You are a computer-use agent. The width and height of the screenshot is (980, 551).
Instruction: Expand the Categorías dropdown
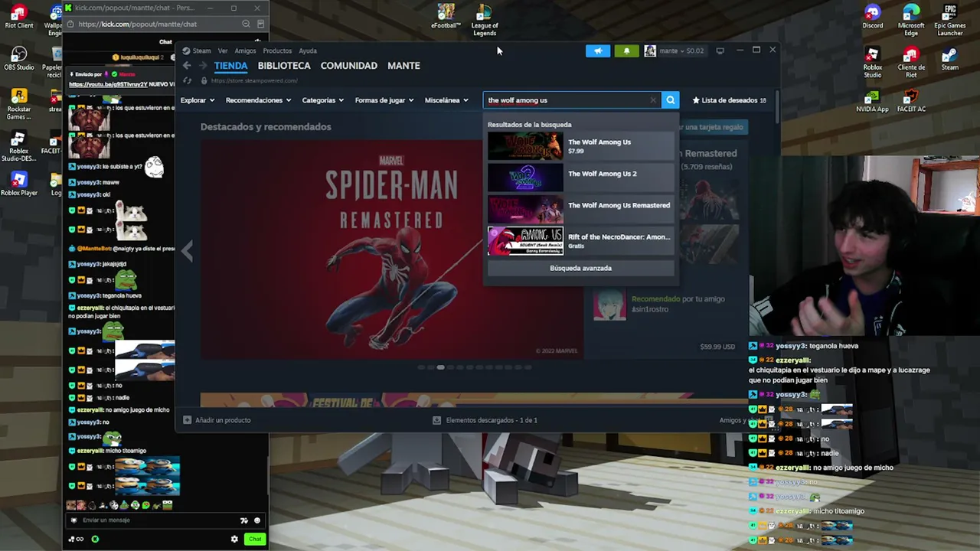(322, 100)
